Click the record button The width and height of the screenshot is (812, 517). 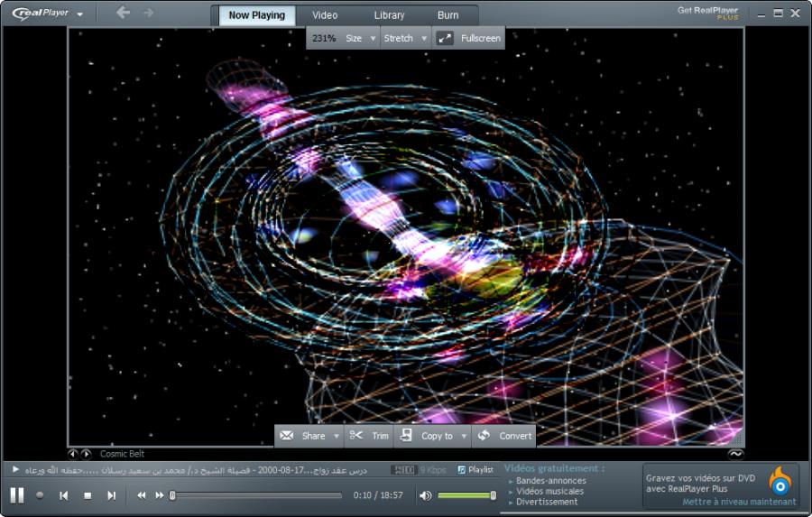(40, 495)
